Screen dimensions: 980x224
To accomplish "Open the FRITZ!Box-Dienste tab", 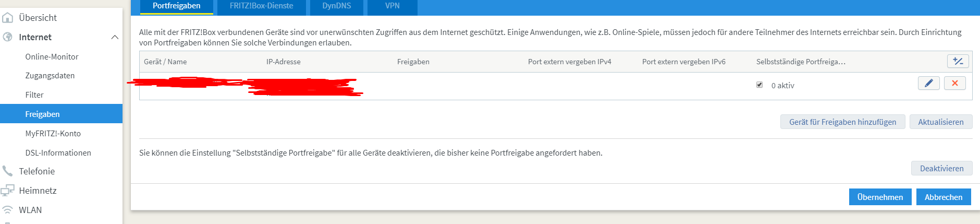I will tap(261, 6).
